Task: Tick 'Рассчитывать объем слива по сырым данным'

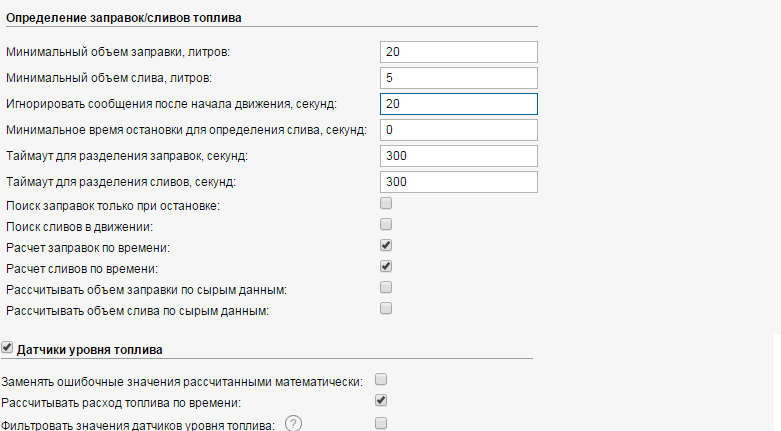Action: click(386, 309)
